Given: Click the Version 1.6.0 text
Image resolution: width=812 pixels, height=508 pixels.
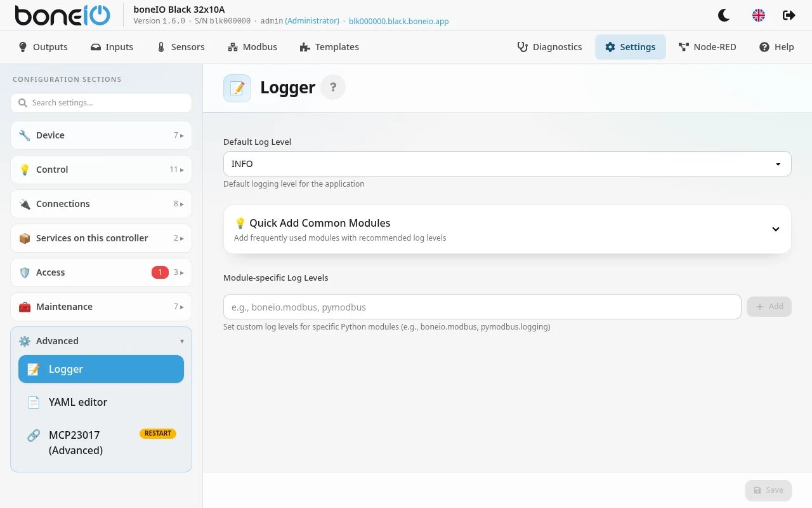Looking at the screenshot, I should tap(159, 21).
